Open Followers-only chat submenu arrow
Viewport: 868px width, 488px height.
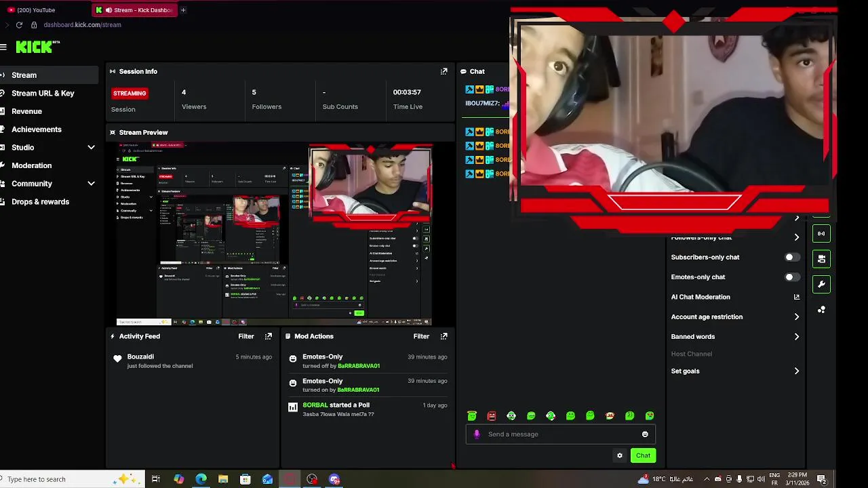[x=797, y=237]
